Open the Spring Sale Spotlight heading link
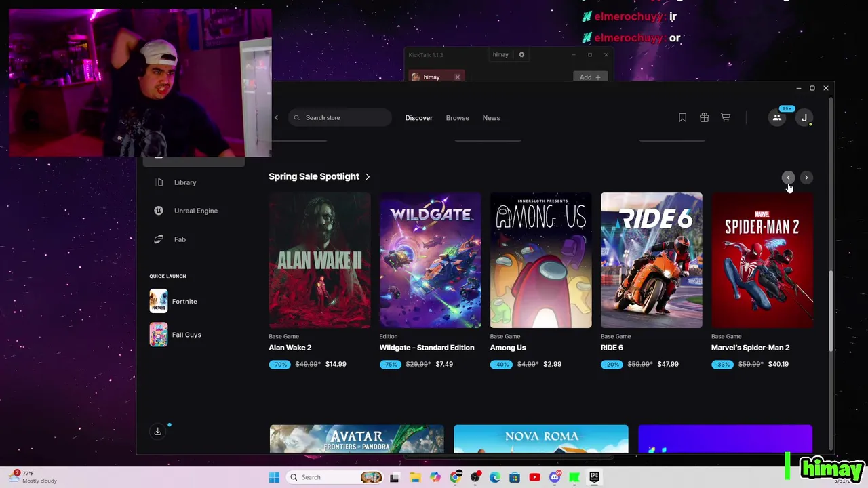This screenshot has height=488, width=868. pos(319,176)
